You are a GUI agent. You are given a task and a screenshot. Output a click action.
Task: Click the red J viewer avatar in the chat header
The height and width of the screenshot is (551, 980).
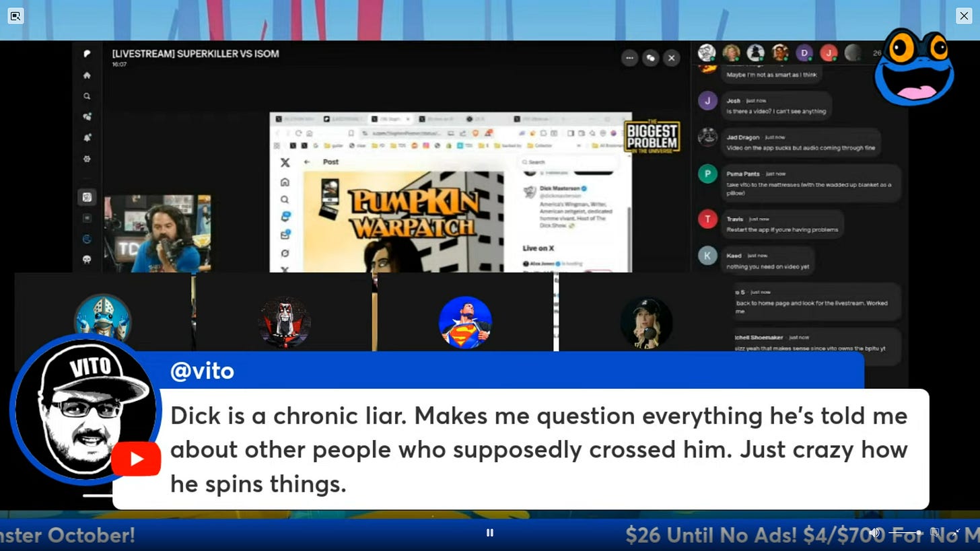pyautogui.click(x=829, y=52)
